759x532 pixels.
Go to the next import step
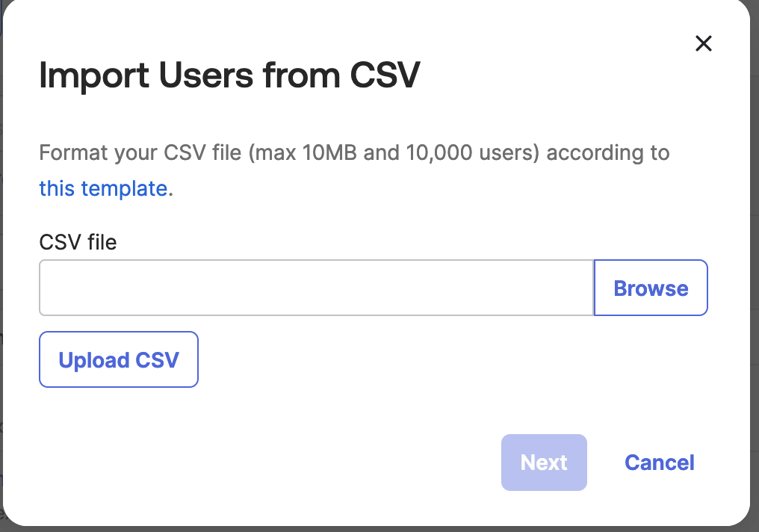[x=544, y=463]
